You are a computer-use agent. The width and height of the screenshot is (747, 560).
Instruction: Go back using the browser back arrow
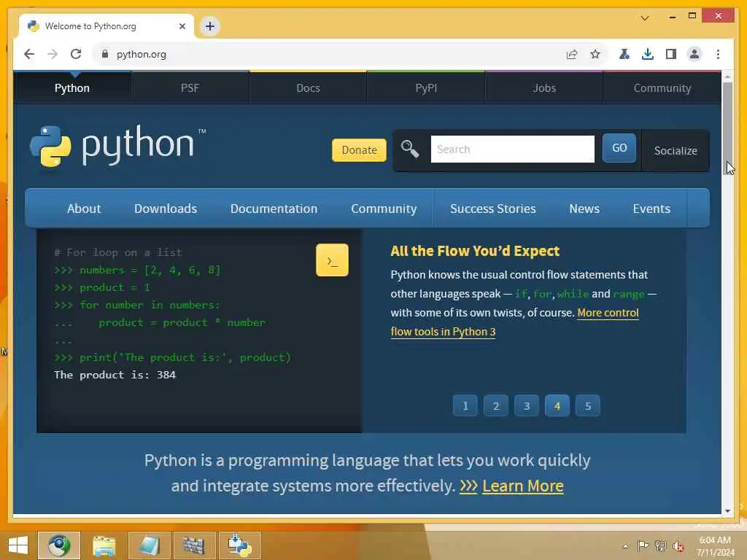pos(29,54)
